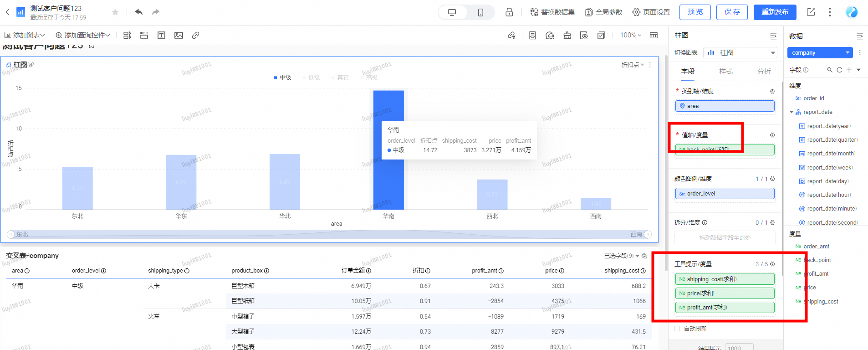Insert an image component
The image size is (868, 350).
[179, 36]
